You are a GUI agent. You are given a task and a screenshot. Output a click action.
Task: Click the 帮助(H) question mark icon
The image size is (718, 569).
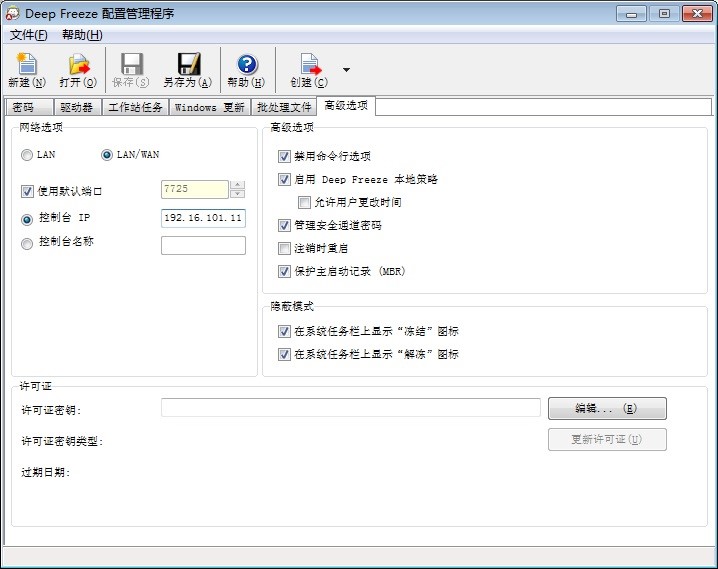[247, 65]
